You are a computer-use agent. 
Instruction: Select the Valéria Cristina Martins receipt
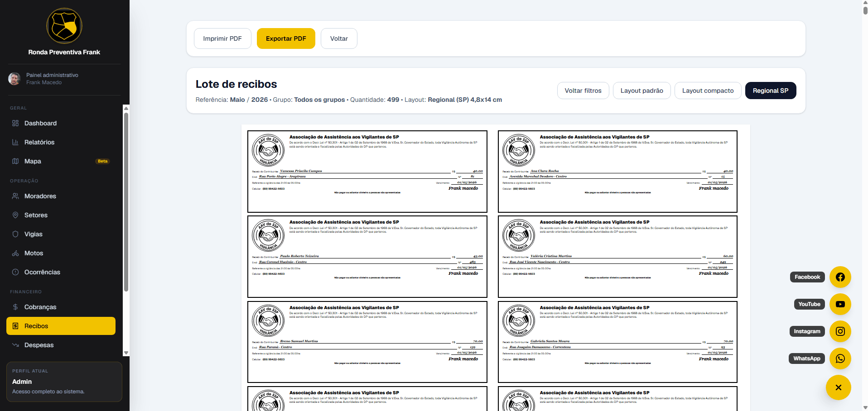617,257
